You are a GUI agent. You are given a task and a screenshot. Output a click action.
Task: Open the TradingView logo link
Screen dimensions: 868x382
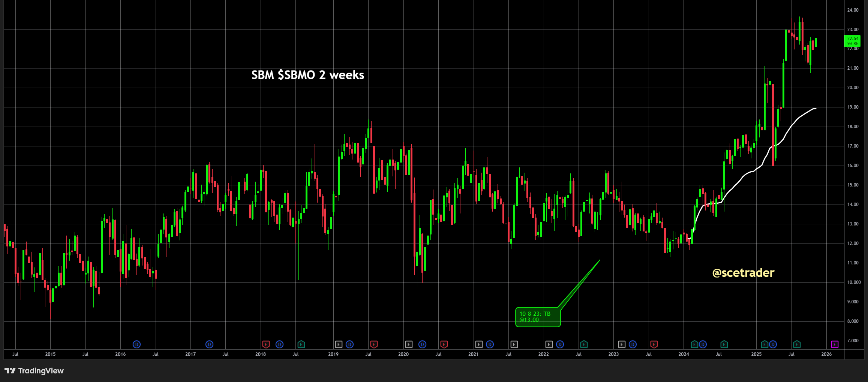tap(34, 371)
